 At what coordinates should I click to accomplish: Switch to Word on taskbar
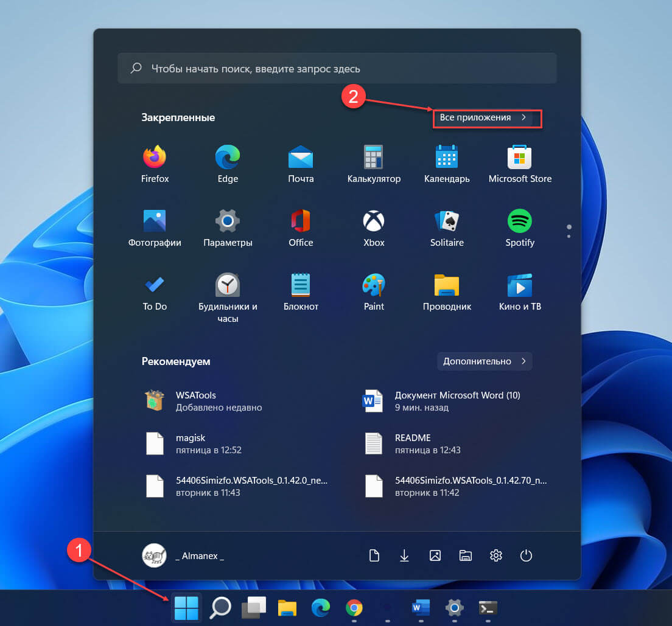coord(421,608)
